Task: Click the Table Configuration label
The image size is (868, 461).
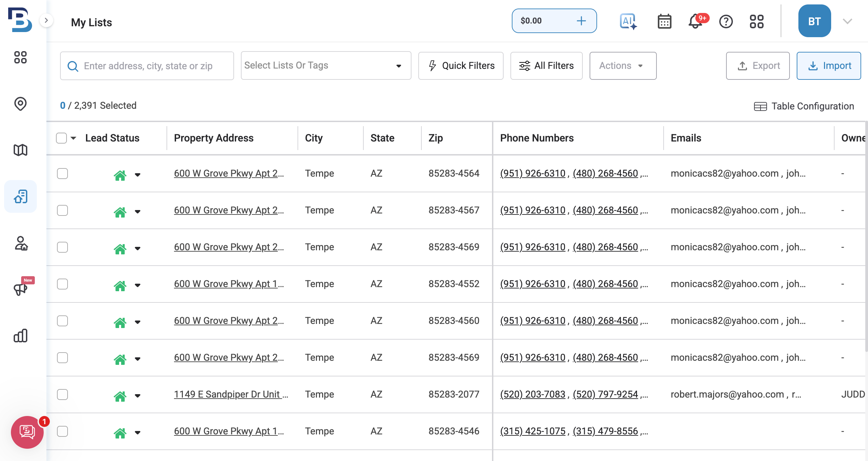Action: pos(813,106)
